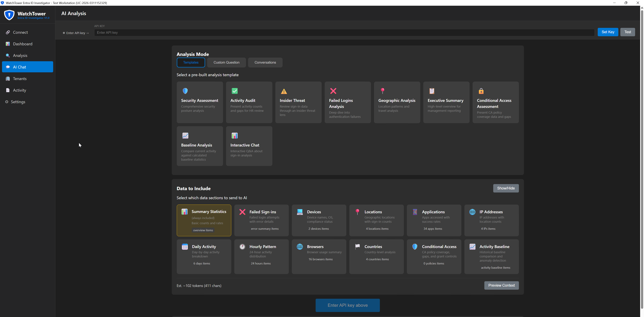The height and width of the screenshot is (317, 644).
Task: Switch to the Custom Question tab
Action: point(226,62)
